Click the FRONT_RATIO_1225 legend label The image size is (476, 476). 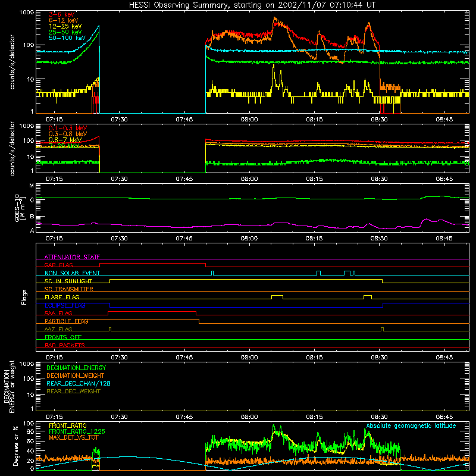77,431
